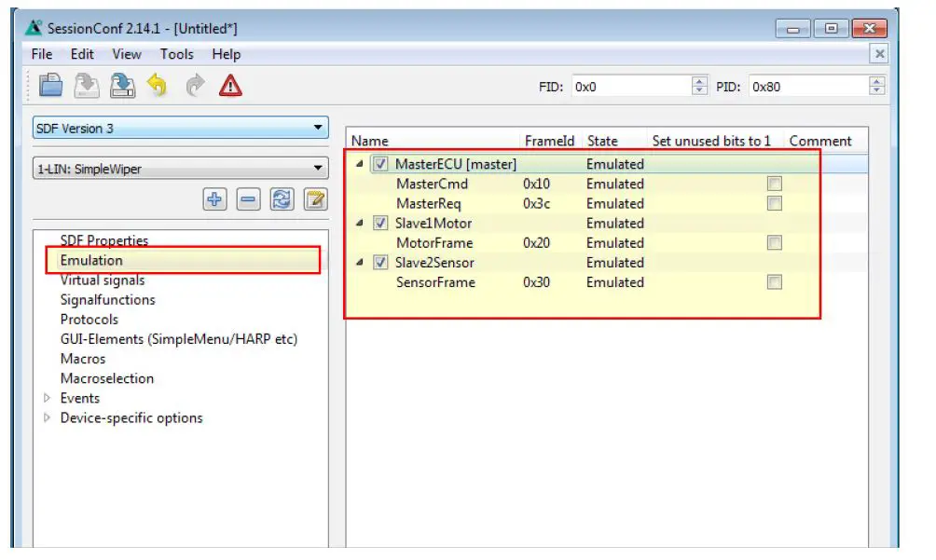Undo with the yellow arrow icon
936x560 pixels.
(x=158, y=86)
